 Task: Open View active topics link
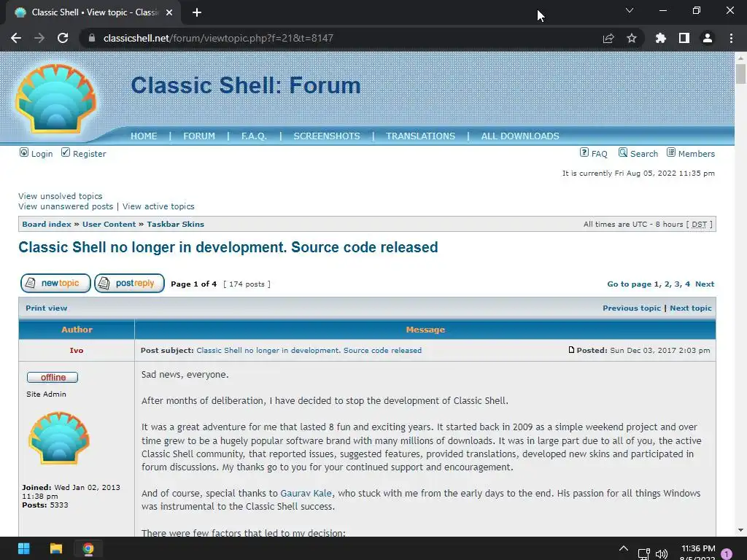[158, 206]
